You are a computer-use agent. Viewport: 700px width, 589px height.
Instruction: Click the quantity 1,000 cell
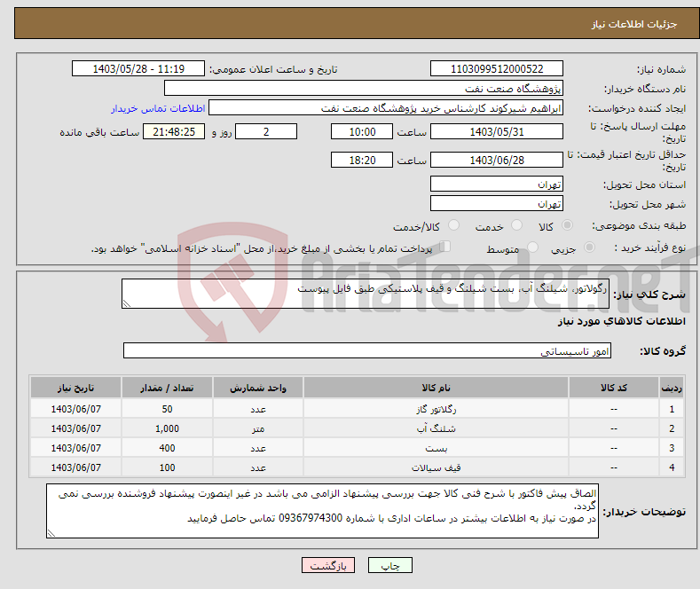point(167,428)
